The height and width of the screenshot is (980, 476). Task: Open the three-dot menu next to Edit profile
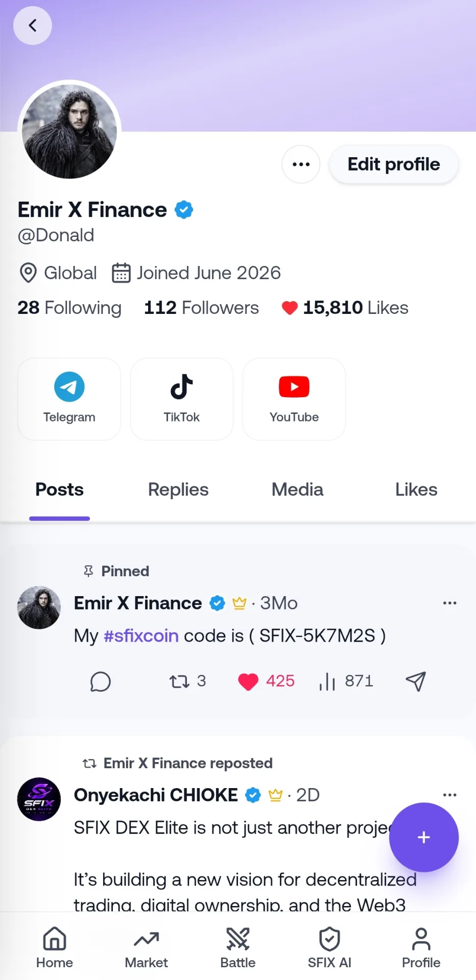301,164
